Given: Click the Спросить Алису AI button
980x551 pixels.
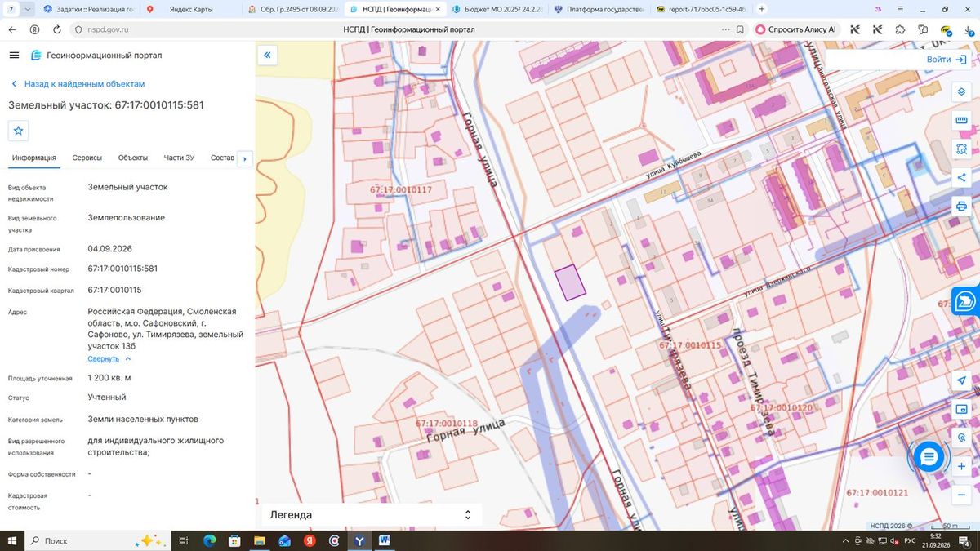Looking at the screenshot, I should (x=796, y=29).
